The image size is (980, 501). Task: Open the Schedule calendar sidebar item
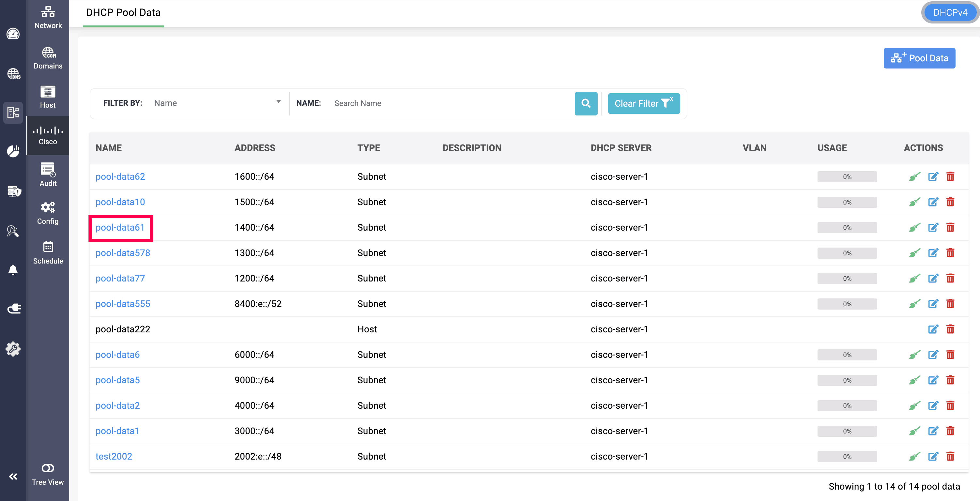pyautogui.click(x=48, y=252)
